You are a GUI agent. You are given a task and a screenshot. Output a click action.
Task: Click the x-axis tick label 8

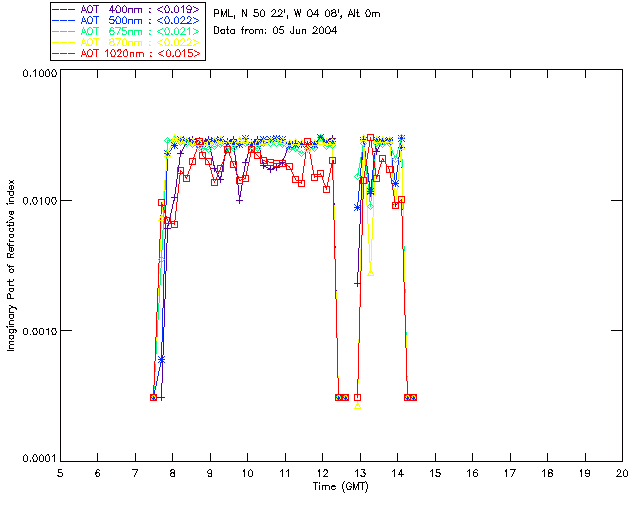click(x=173, y=473)
